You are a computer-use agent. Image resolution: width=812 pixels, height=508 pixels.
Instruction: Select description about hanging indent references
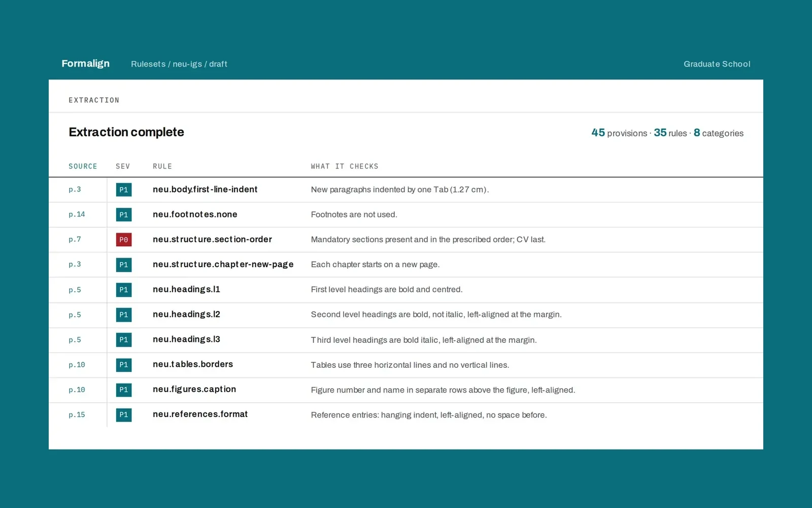point(429,415)
